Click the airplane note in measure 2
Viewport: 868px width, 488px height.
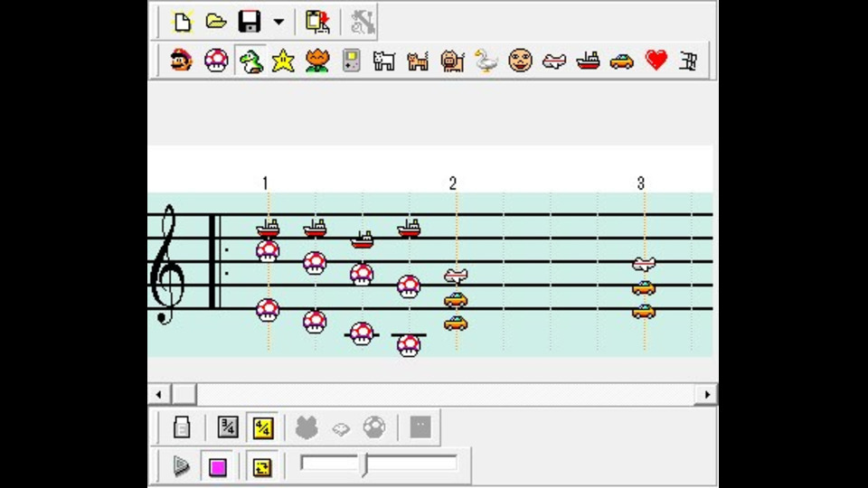(x=456, y=275)
